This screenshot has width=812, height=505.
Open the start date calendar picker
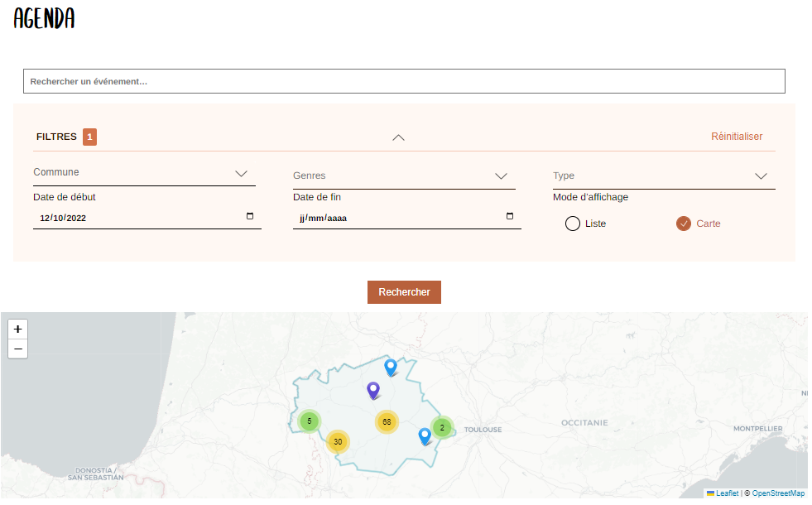[250, 218]
